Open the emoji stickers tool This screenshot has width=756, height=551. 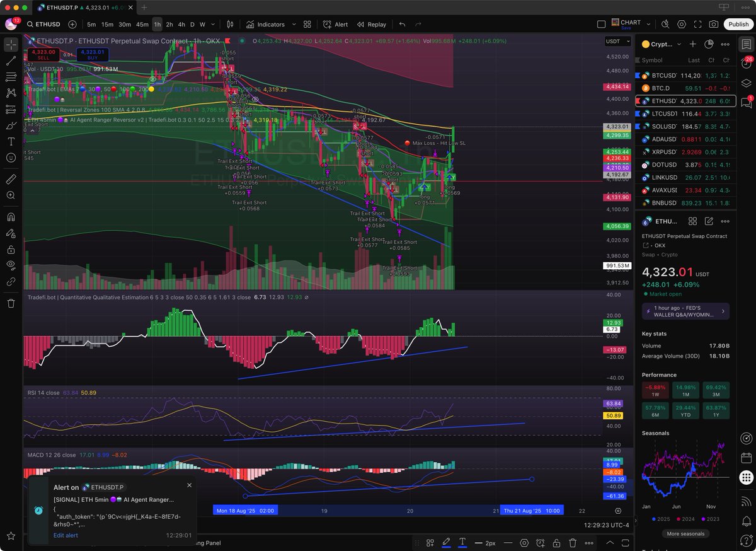pos(11,158)
